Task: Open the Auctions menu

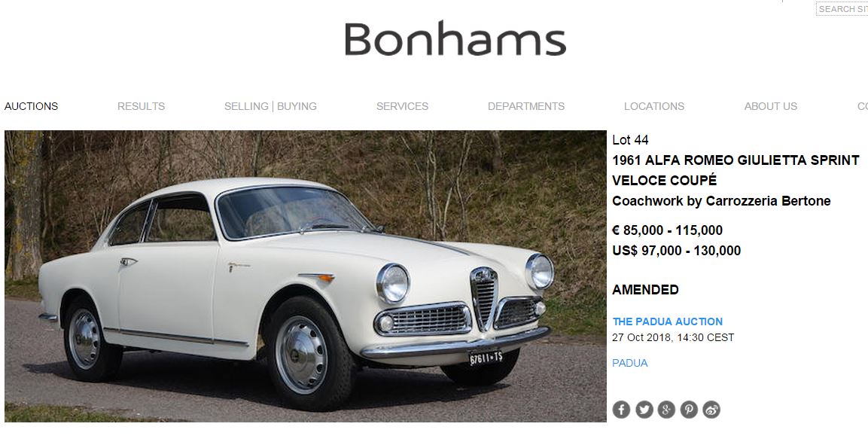Action: tap(31, 106)
